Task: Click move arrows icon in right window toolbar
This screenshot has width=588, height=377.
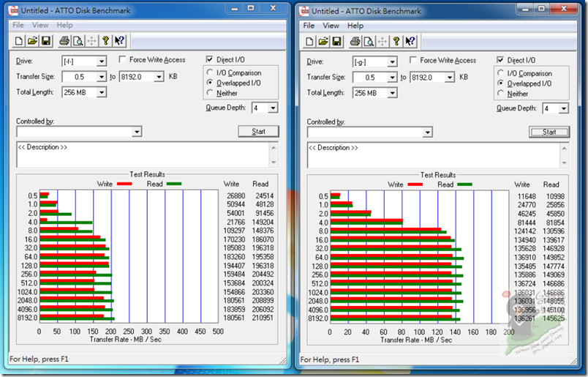Action: point(382,41)
